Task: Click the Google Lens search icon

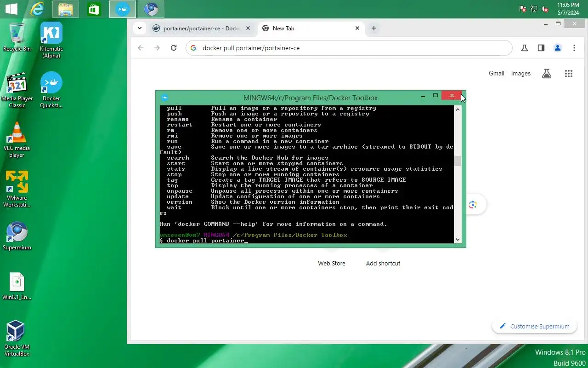Action: coord(473,205)
